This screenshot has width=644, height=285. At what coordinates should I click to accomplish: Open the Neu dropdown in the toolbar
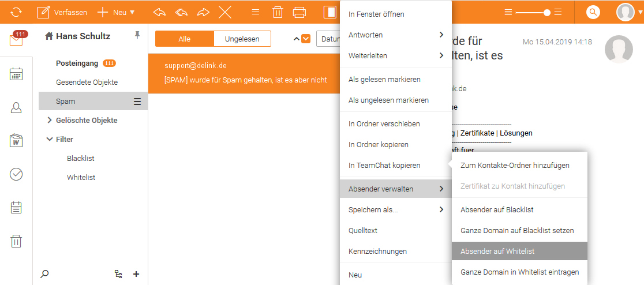point(116,12)
